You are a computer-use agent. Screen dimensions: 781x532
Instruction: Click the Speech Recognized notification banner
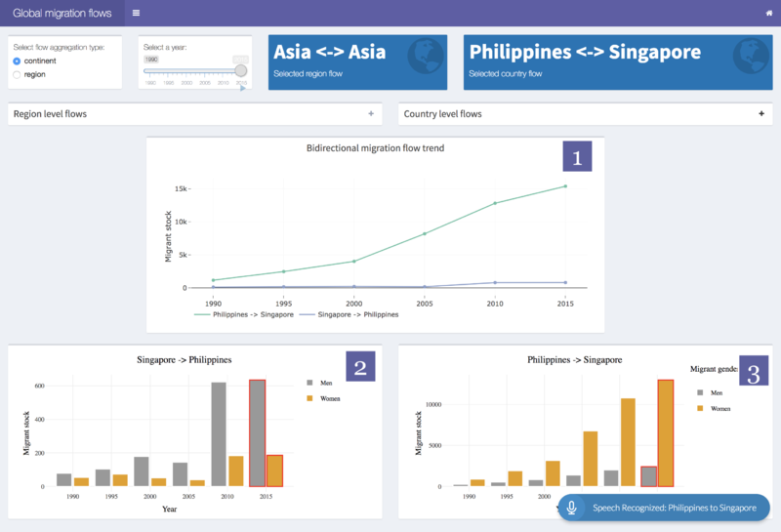pos(664,508)
